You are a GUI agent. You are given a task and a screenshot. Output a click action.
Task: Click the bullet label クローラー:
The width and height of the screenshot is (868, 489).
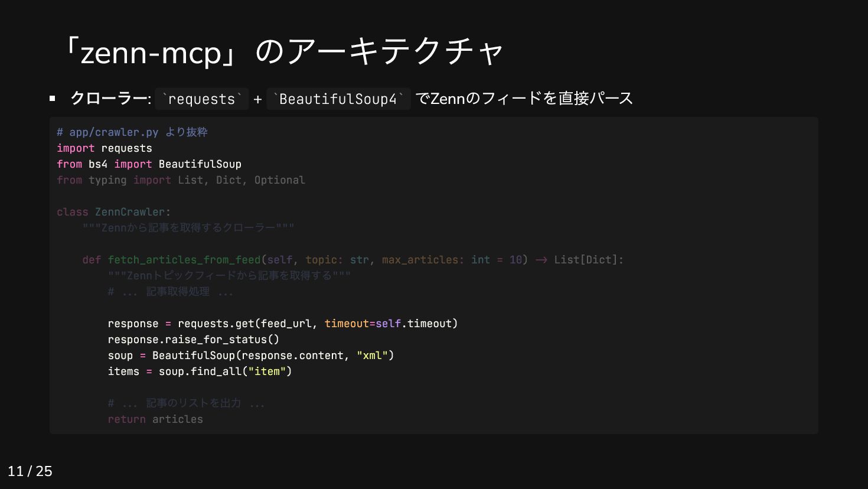(x=111, y=99)
